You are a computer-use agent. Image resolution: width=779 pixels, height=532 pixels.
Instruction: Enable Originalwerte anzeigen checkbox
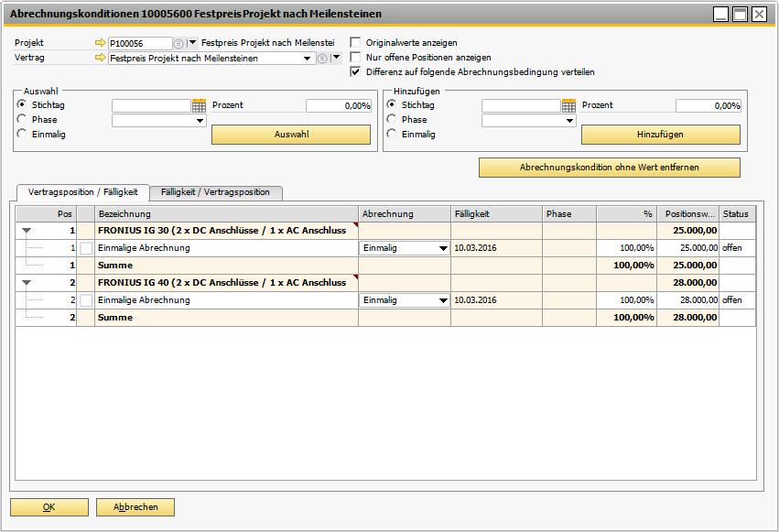356,43
